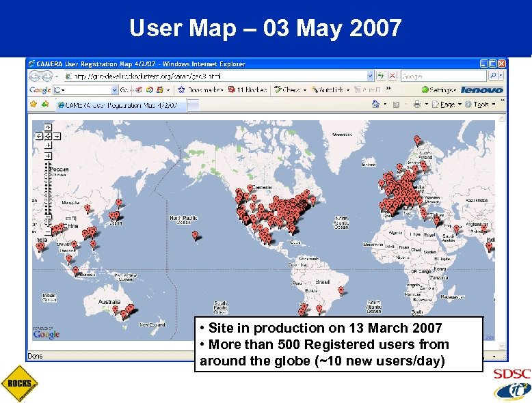Screen dimensions: 532x403
Task: Open the Bookmarks star menu
Action: pos(201,89)
